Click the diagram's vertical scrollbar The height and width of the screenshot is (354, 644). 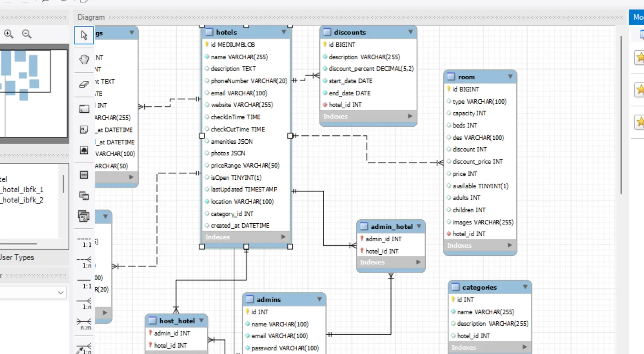[621, 116]
